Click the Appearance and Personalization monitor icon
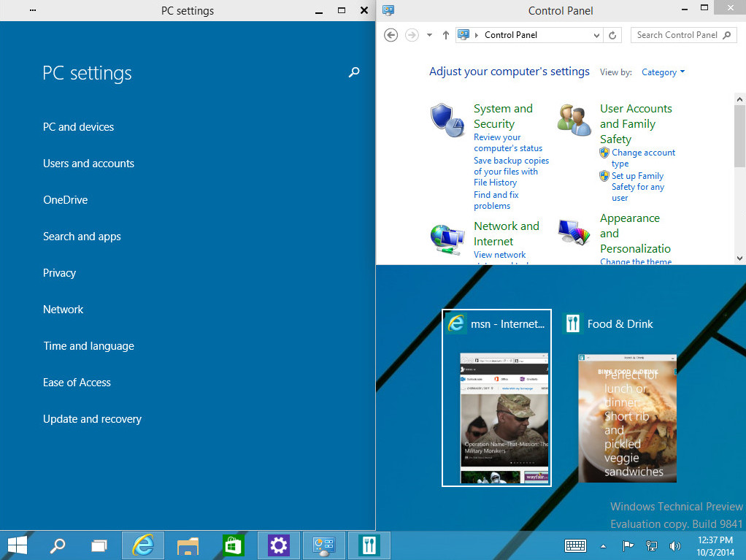This screenshot has height=560, width=746. (574, 232)
